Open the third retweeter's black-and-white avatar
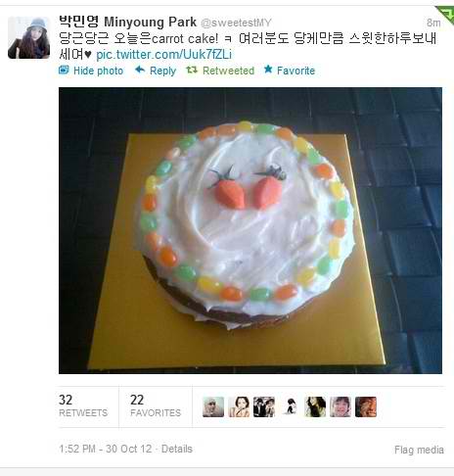Viewport: 454px width, 476px height. click(264, 406)
